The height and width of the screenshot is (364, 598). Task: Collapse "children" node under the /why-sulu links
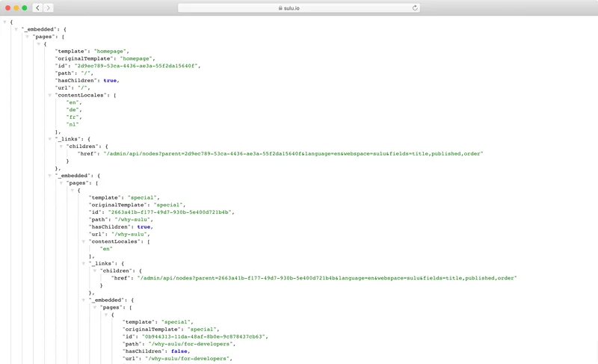[95, 271]
